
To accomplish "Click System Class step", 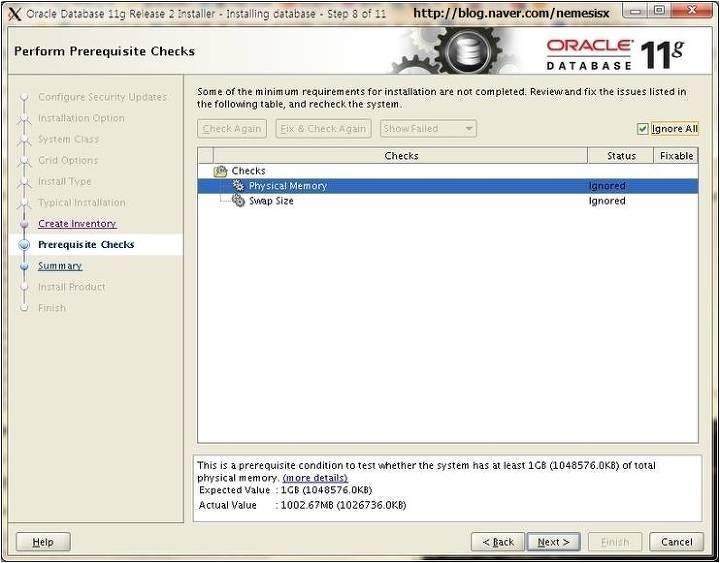I will tap(68, 139).
